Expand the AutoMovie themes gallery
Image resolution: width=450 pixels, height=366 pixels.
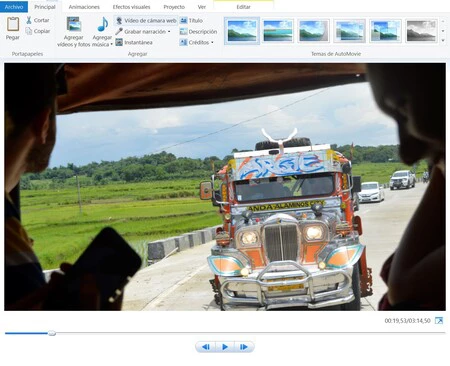tap(443, 40)
